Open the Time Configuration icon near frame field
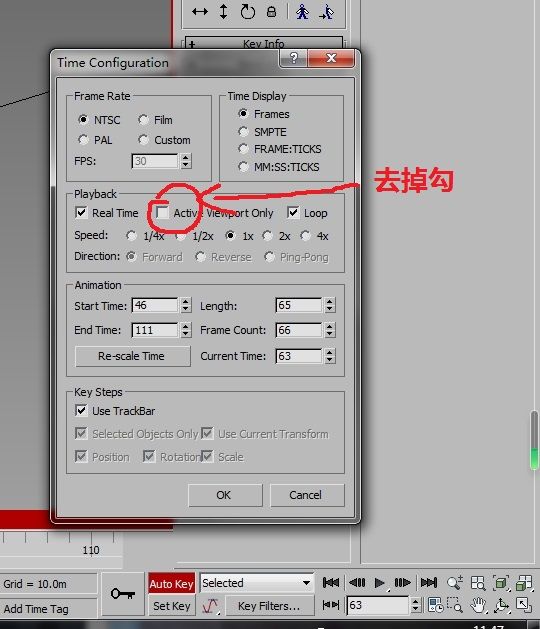Image resolution: width=540 pixels, height=629 pixels. (x=435, y=605)
